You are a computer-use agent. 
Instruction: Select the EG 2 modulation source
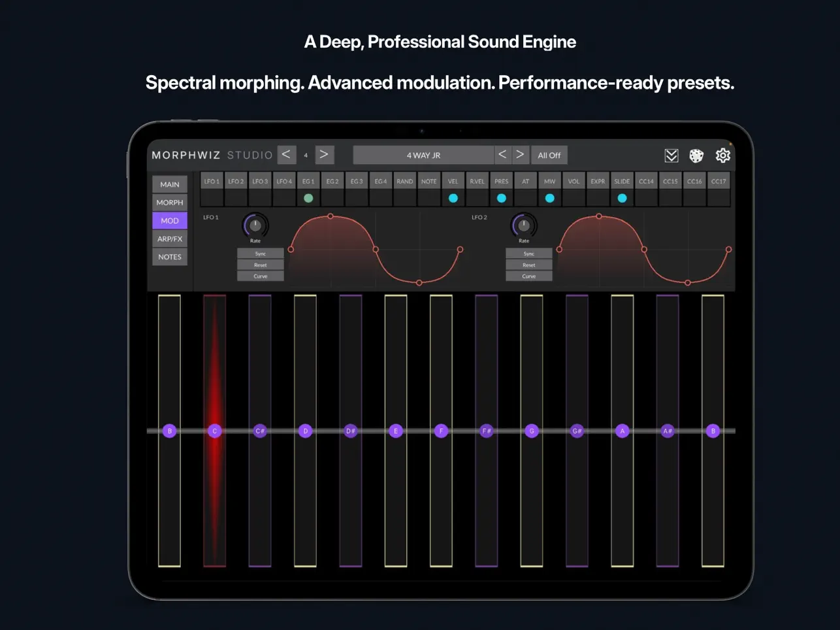[x=332, y=181]
